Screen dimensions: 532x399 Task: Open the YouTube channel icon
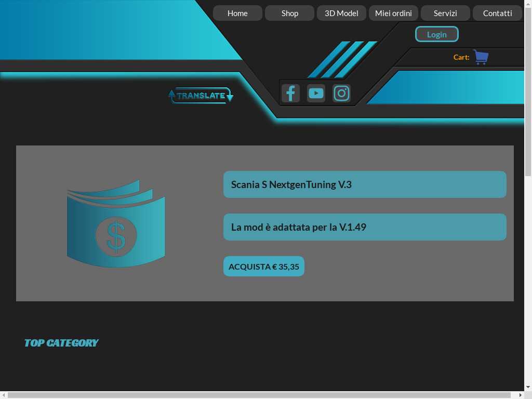coord(316,94)
